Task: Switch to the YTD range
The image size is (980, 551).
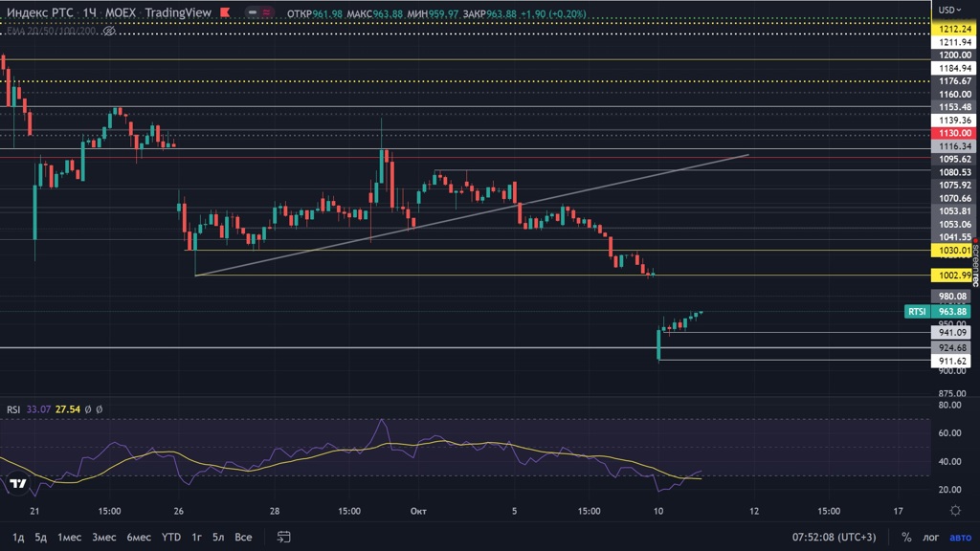Action: [x=171, y=537]
